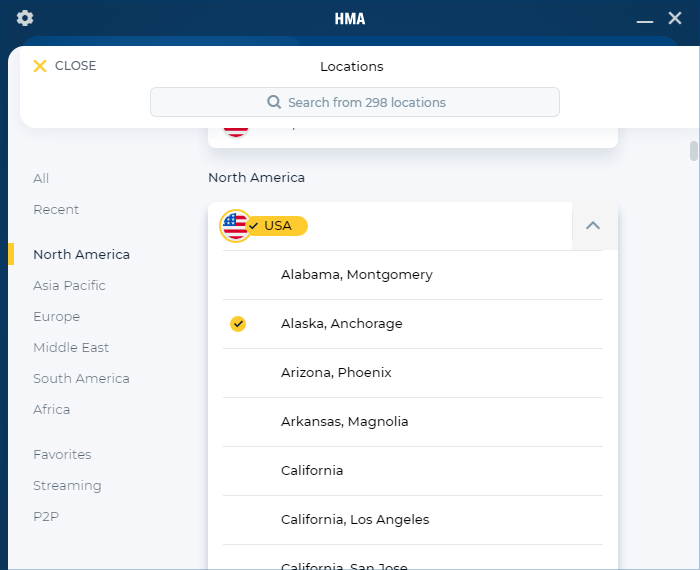Click the CLOSE text button
Image resolution: width=700 pixels, height=570 pixels.
(76, 66)
